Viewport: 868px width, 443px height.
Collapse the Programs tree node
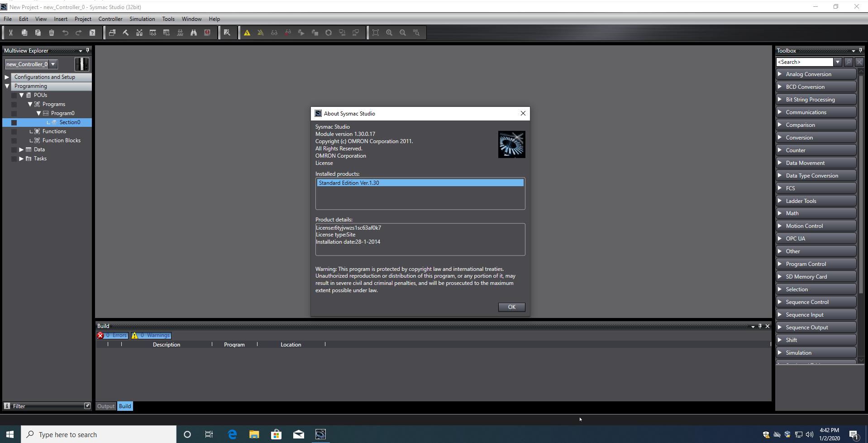(x=30, y=104)
